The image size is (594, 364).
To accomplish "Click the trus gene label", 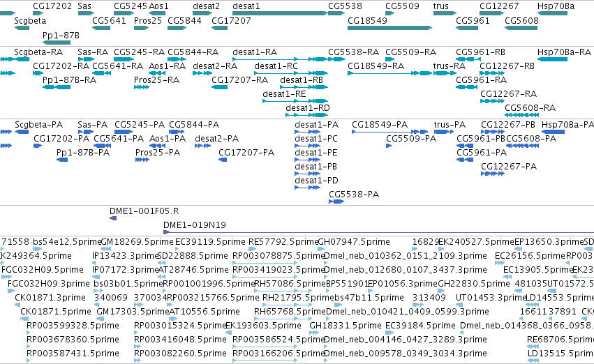I will pos(441,6).
